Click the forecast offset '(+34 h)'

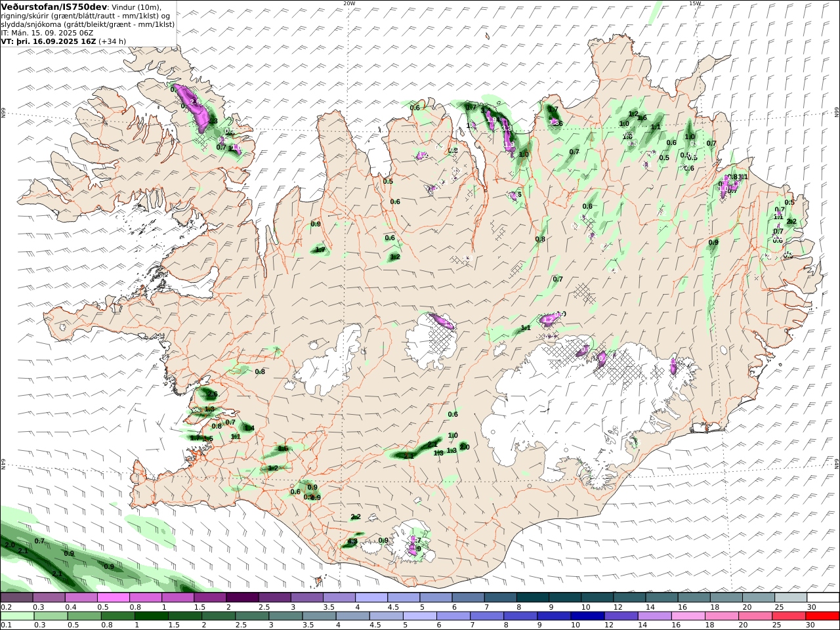112,41
